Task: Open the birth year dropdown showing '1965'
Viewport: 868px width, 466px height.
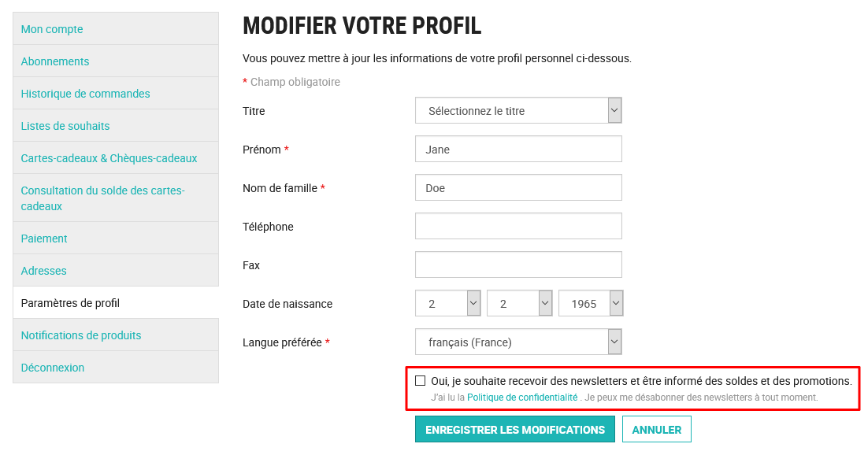Action: click(591, 302)
